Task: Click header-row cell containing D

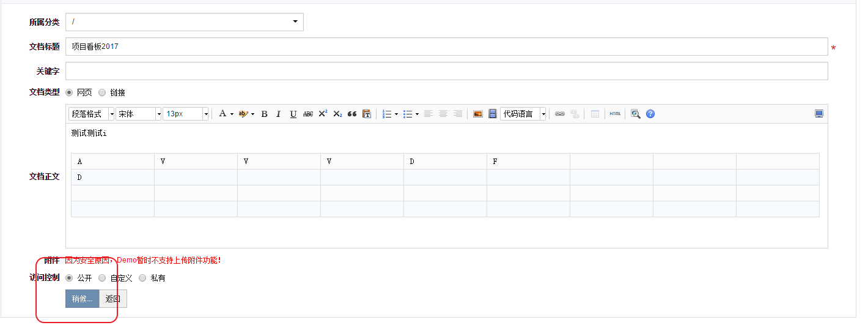Action: pyautogui.click(x=445, y=162)
